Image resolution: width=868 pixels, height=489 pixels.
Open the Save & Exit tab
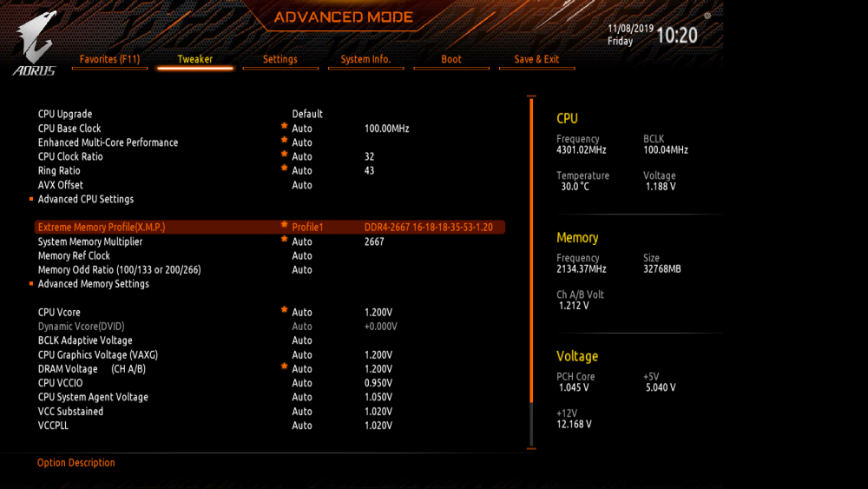[536, 59]
